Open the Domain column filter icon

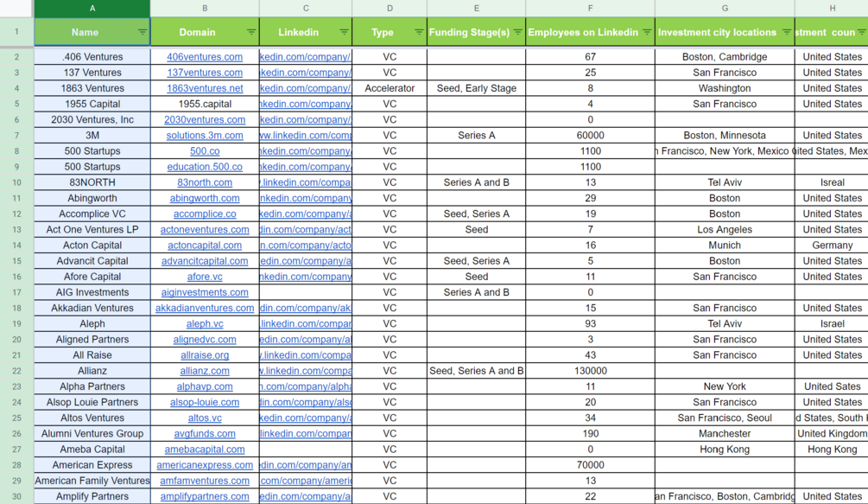pos(251,32)
